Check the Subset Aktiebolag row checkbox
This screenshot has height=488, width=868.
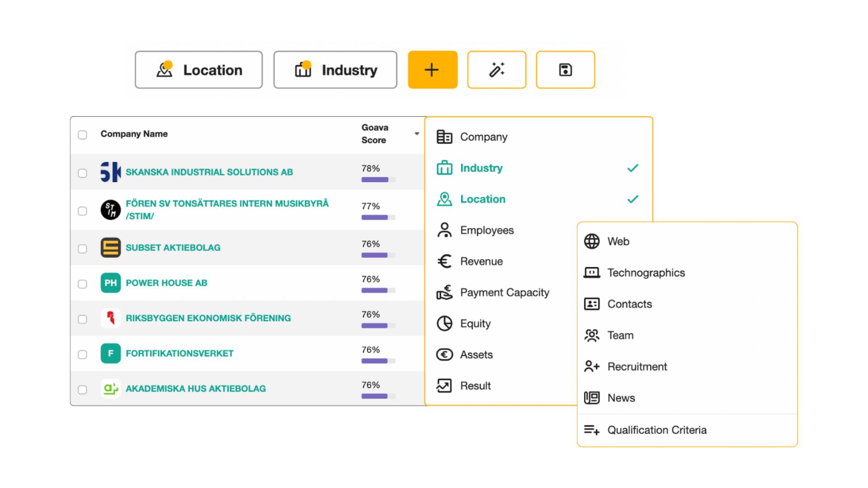coord(82,249)
